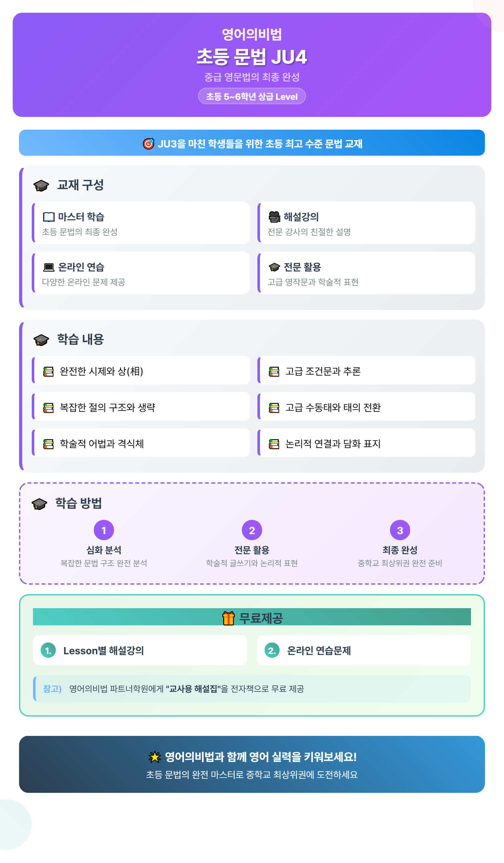The image size is (504, 863).
Task: Click the gift box icon next to 무료제공
Action: point(228,618)
